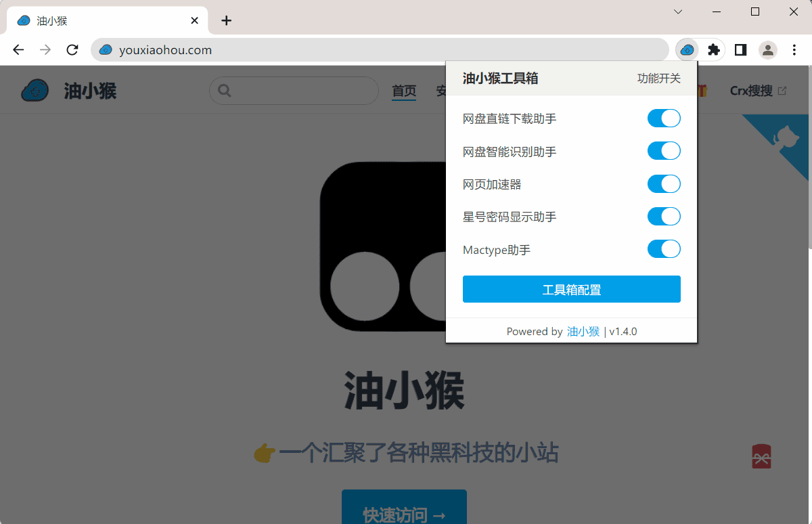812x524 pixels.
Task: Open the window title bar chevron dropdown
Action: pyautogui.click(x=678, y=12)
